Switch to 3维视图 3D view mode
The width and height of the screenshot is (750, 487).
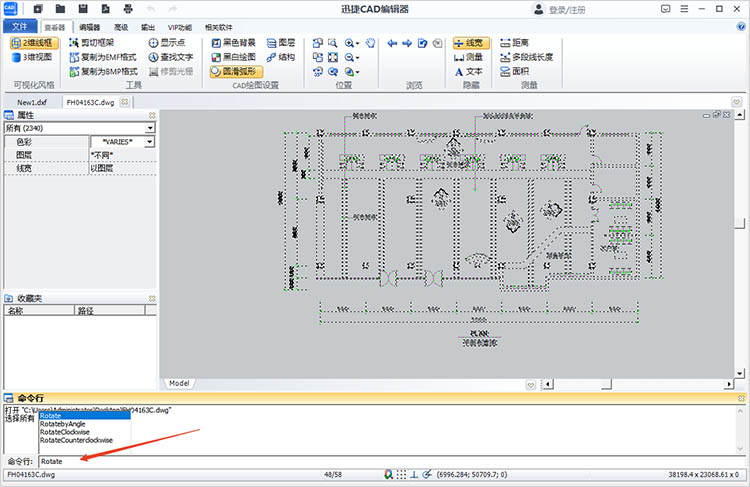[32, 57]
